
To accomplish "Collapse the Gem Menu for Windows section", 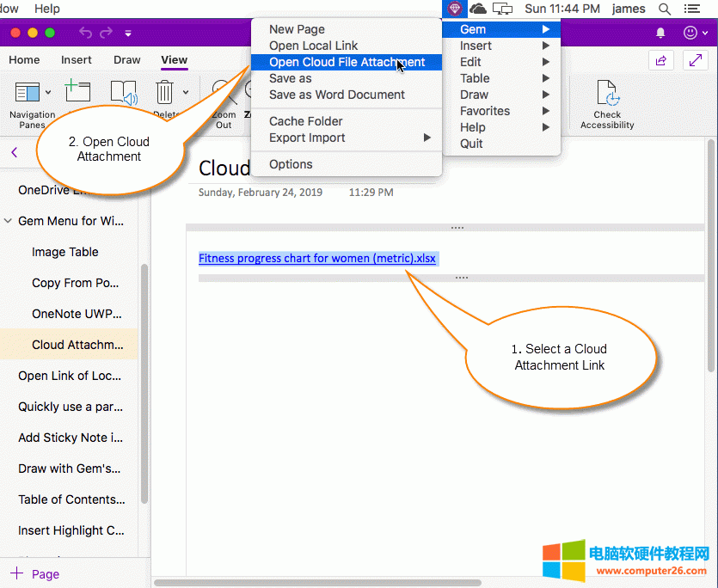I will (8, 221).
